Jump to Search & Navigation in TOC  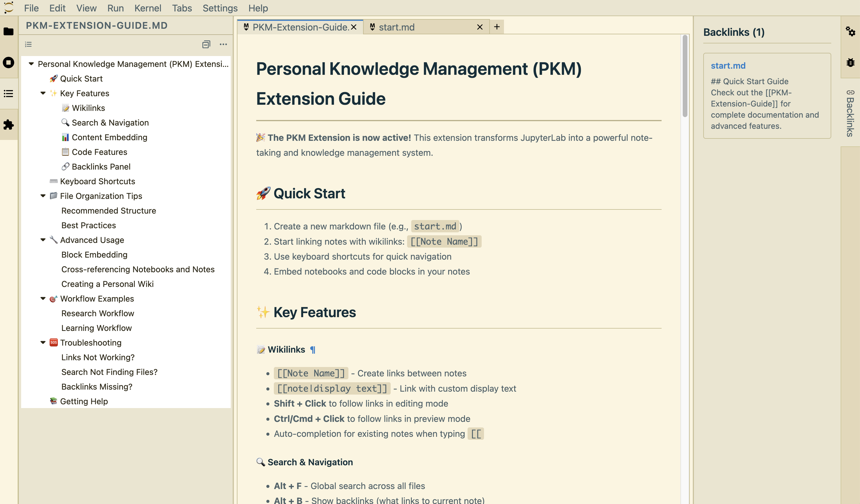click(x=110, y=122)
